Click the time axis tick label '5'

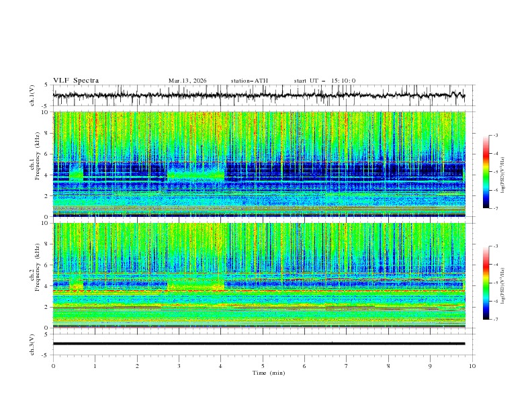(263, 366)
